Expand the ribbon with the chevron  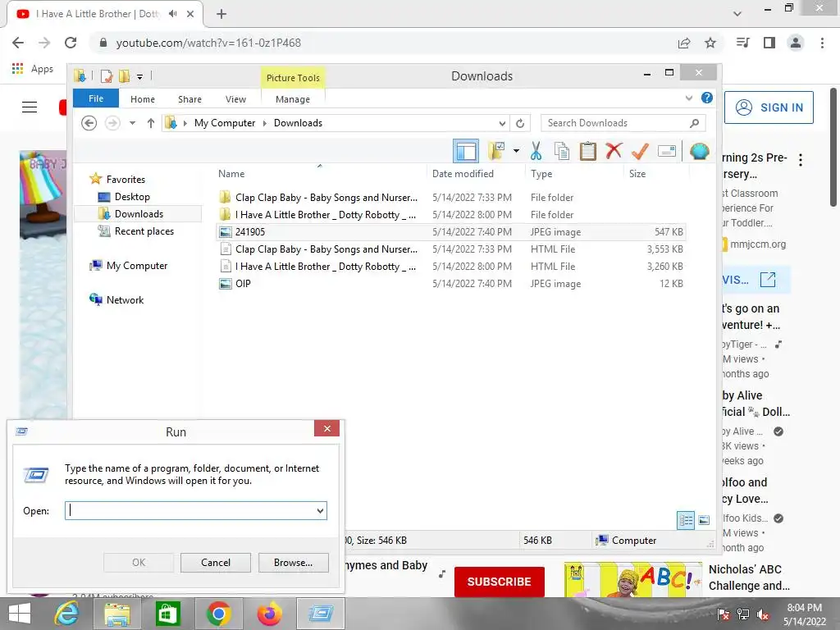pyautogui.click(x=689, y=98)
